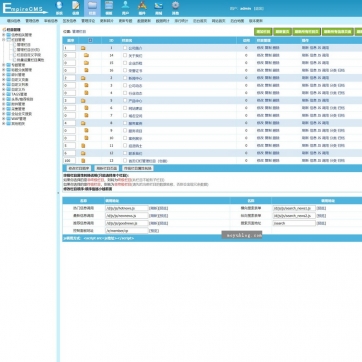Select the highlighted Columns tab in top bar
The width and height of the screenshot is (362, 362).
click(x=92, y=8)
